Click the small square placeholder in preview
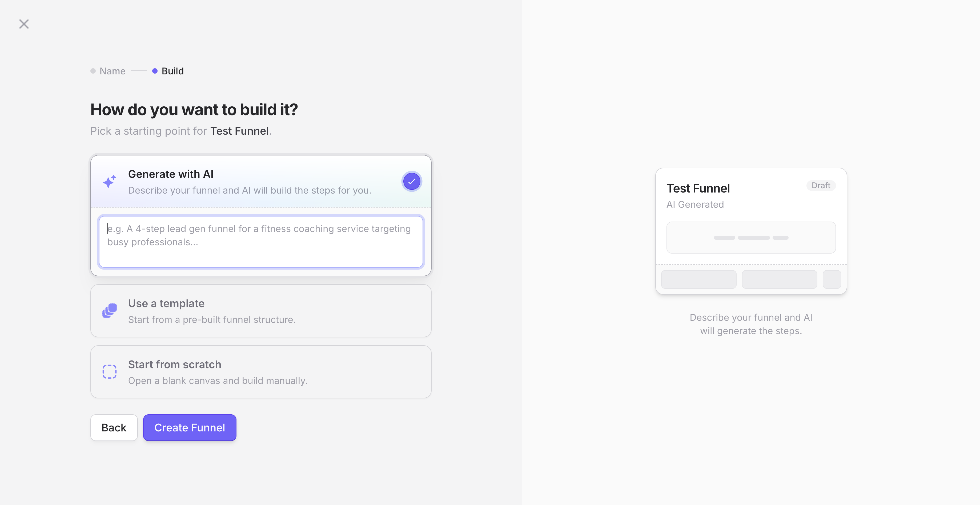 click(x=832, y=279)
